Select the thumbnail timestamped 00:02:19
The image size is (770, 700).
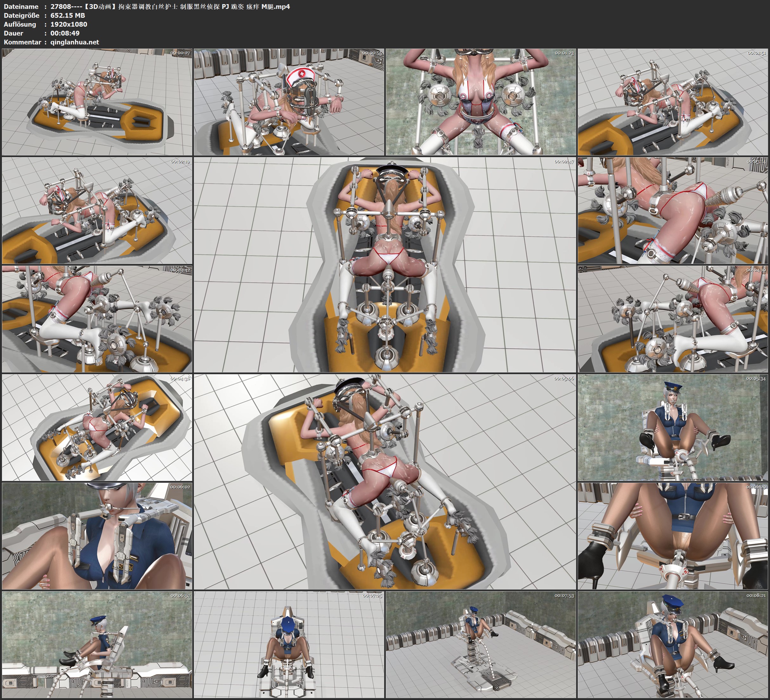pos(97,210)
